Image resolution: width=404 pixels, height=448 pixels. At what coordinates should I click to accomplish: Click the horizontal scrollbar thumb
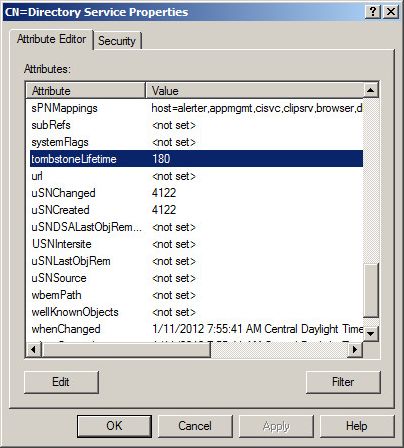[x=126, y=350]
